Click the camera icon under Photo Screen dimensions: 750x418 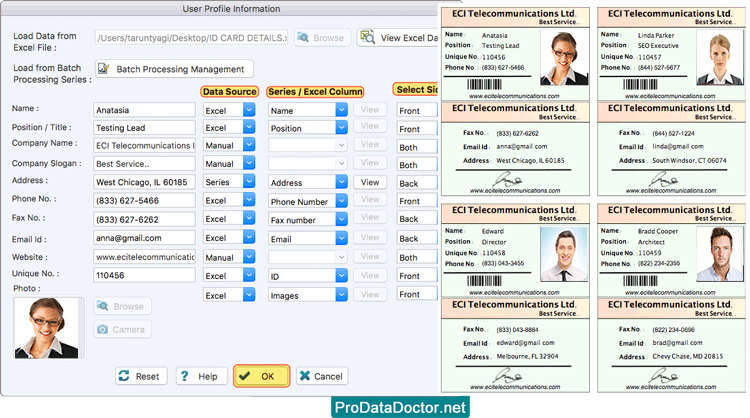[x=102, y=330]
